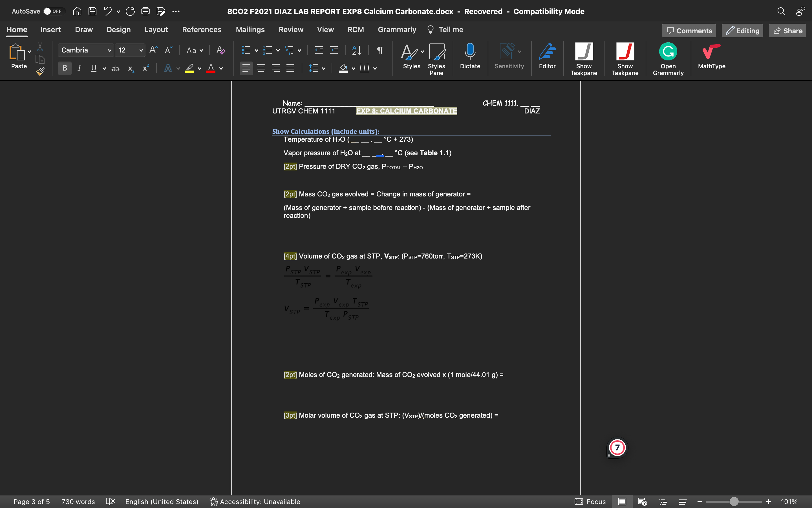Toggle paragraph marks display

pos(380,50)
